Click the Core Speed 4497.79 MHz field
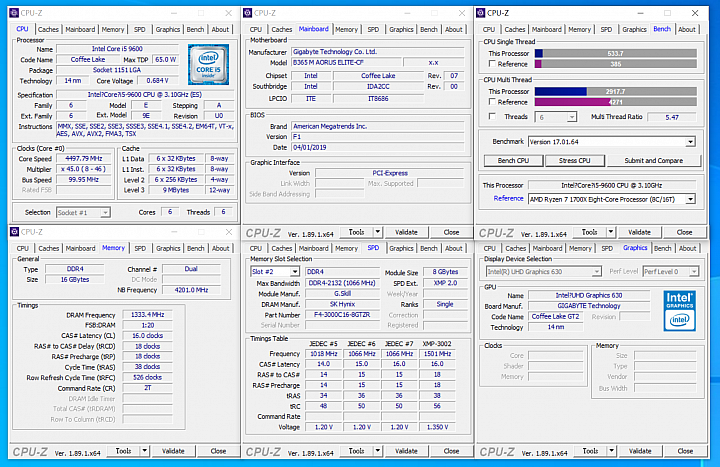Screen dimensions: 720x467 tap(84, 158)
